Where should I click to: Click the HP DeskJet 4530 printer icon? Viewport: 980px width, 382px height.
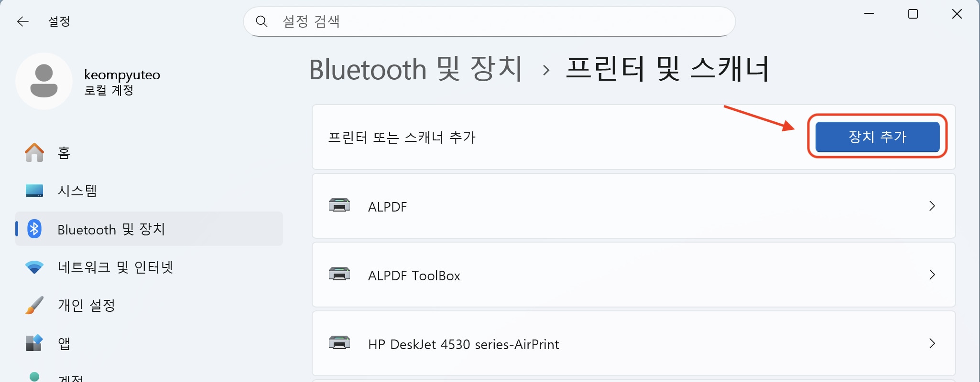click(x=339, y=343)
